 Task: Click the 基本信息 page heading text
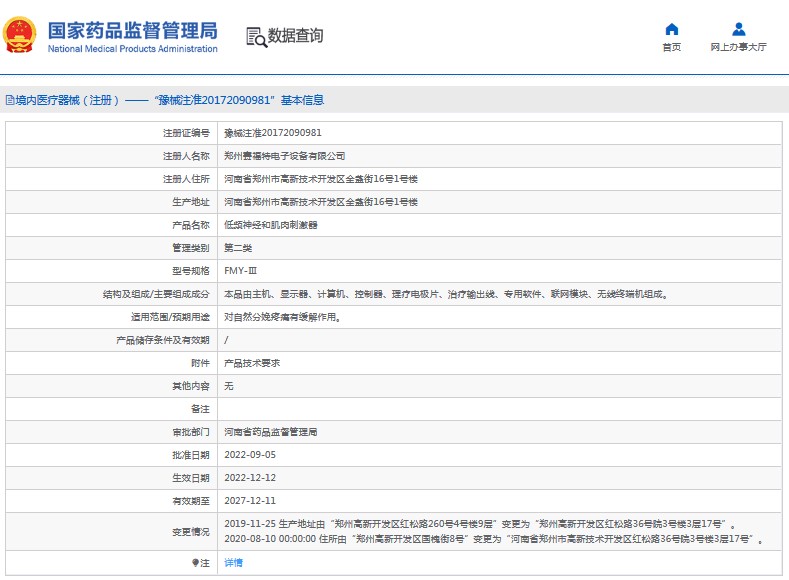coord(302,100)
